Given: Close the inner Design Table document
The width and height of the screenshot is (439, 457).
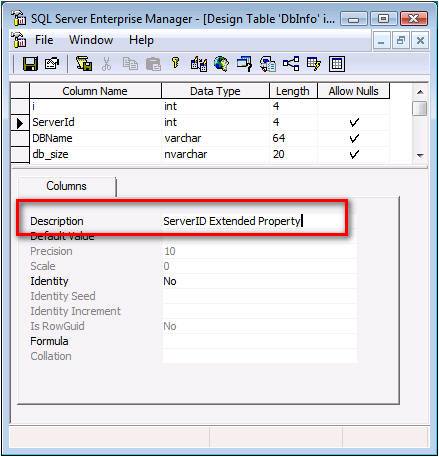Looking at the screenshot, I should coord(420,41).
